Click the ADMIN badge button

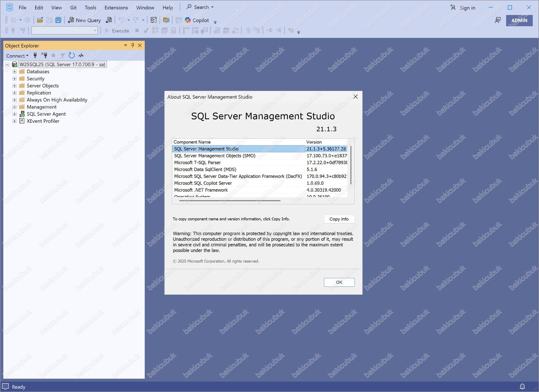[519, 20]
